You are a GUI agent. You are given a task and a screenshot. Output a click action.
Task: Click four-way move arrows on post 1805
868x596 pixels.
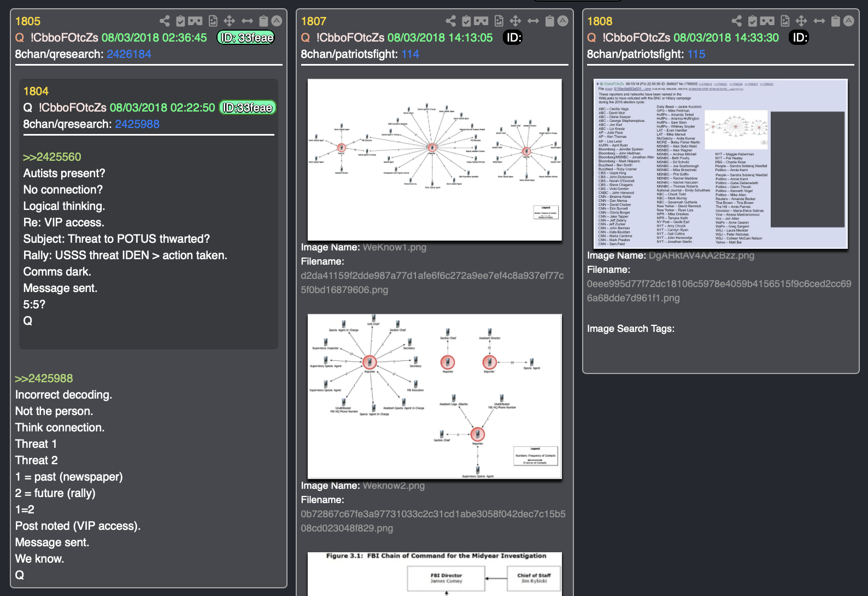[x=229, y=21]
